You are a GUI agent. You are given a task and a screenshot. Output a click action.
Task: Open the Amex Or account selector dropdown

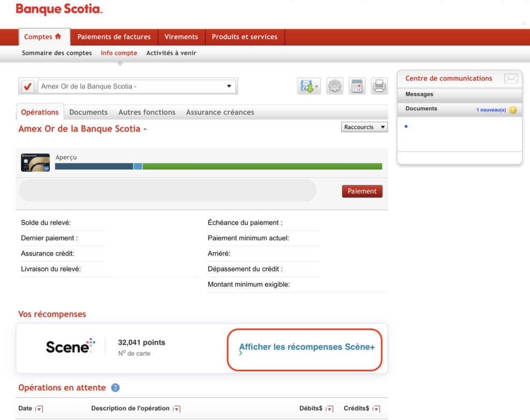click(x=228, y=86)
